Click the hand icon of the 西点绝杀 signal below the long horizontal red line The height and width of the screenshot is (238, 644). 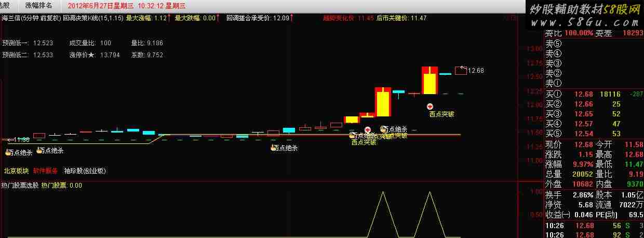point(274,148)
